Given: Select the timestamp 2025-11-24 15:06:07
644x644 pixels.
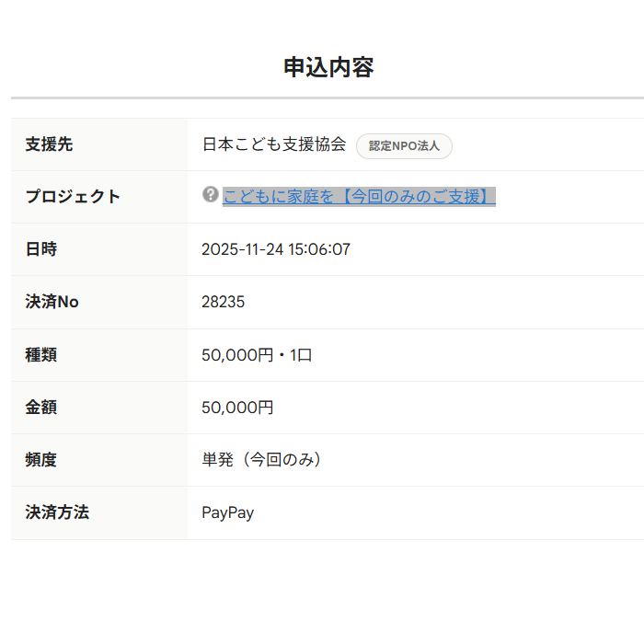Looking at the screenshot, I should (276, 249).
